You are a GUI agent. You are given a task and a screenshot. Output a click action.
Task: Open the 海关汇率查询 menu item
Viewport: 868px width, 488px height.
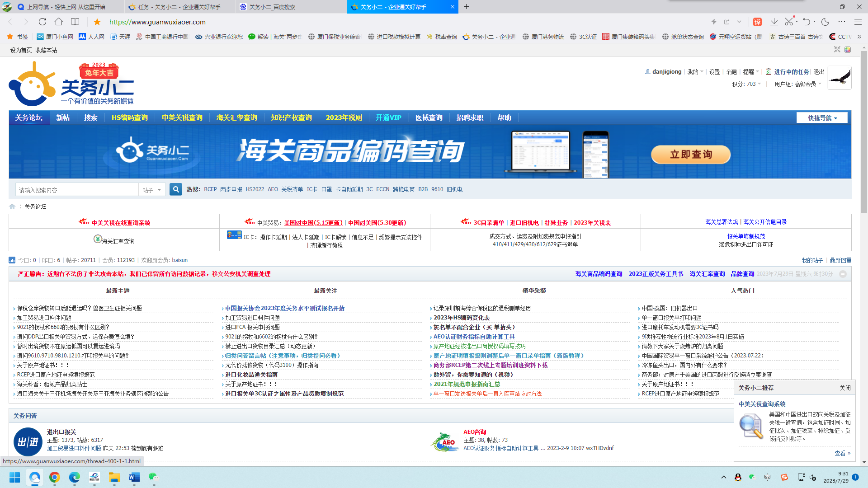pyautogui.click(x=236, y=118)
